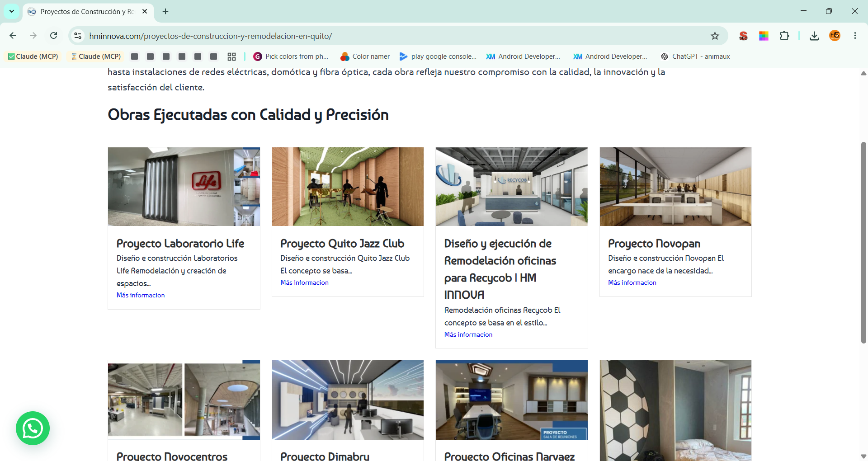The height and width of the screenshot is (461, 868).
Task: Open the Extensions puzzle icon
Action: (x=784, y=36)
